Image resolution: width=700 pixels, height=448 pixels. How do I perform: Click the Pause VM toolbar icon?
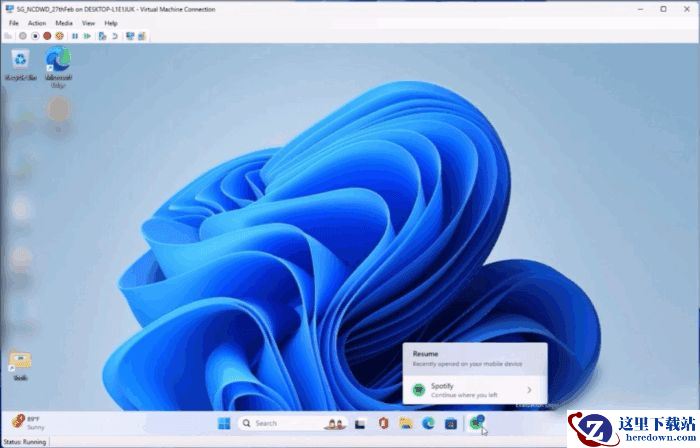coord(75,35)
